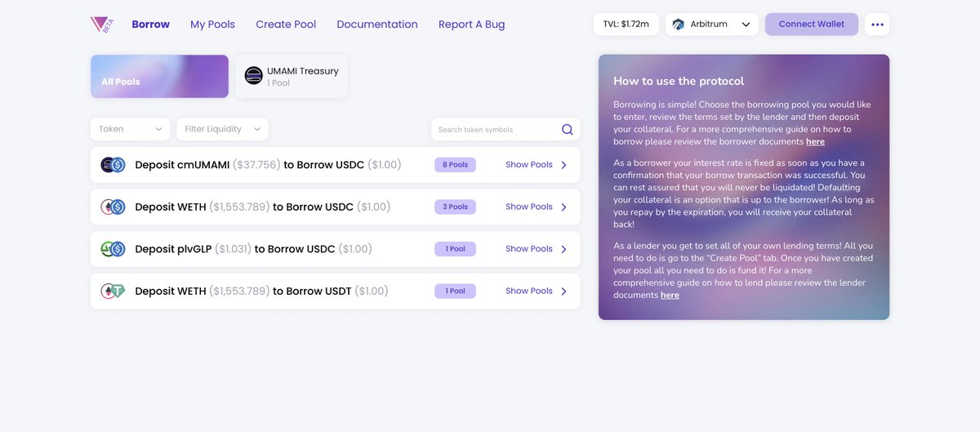Click the TVL: $1.72m indicator
This screenshot has width=980, height=432.
pyautogui.click(x=626, y=24)
